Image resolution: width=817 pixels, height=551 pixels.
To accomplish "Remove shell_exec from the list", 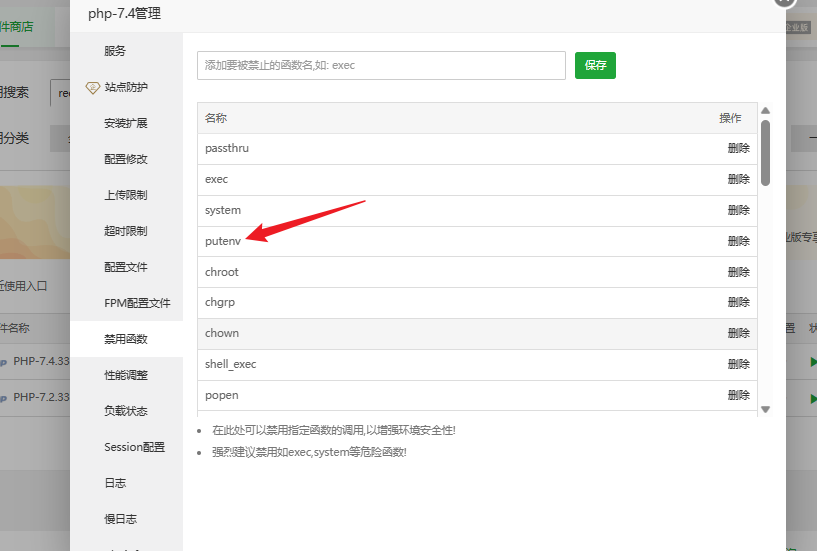I will [738, 364].
